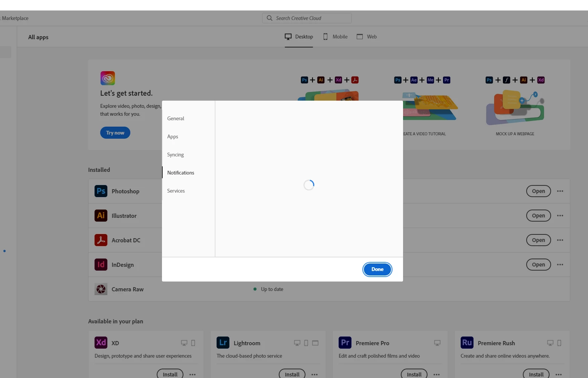Install Premiere Pro
Image resolution: width=588 pixels, height=378 pixels.
[x=414, y=374]
